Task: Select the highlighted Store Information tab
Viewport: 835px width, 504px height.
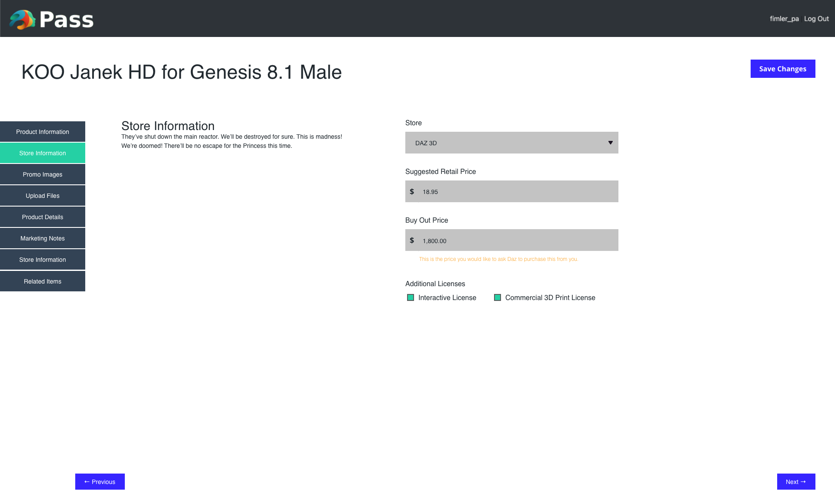Action: point(43,153)
